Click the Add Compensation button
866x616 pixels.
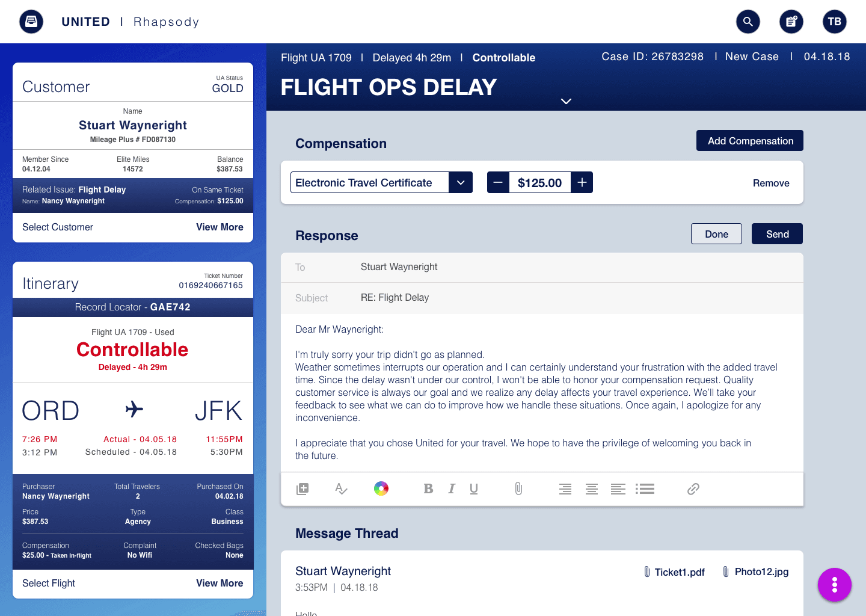[x=750, y=141]
